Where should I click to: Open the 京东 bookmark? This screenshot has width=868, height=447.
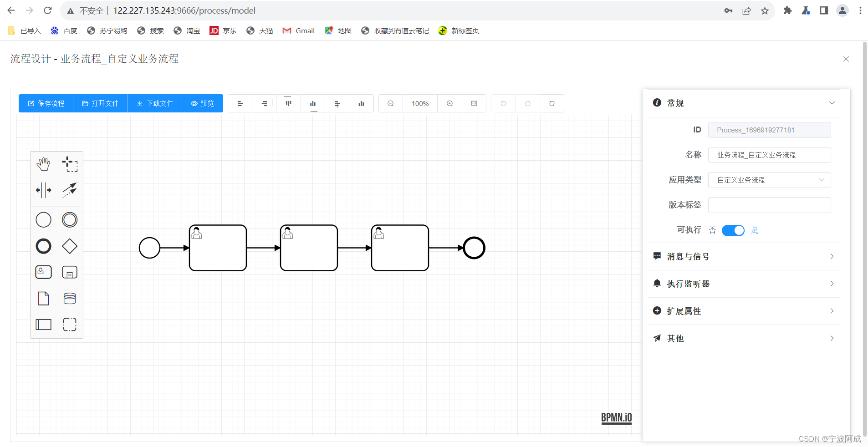click(223, 30)
